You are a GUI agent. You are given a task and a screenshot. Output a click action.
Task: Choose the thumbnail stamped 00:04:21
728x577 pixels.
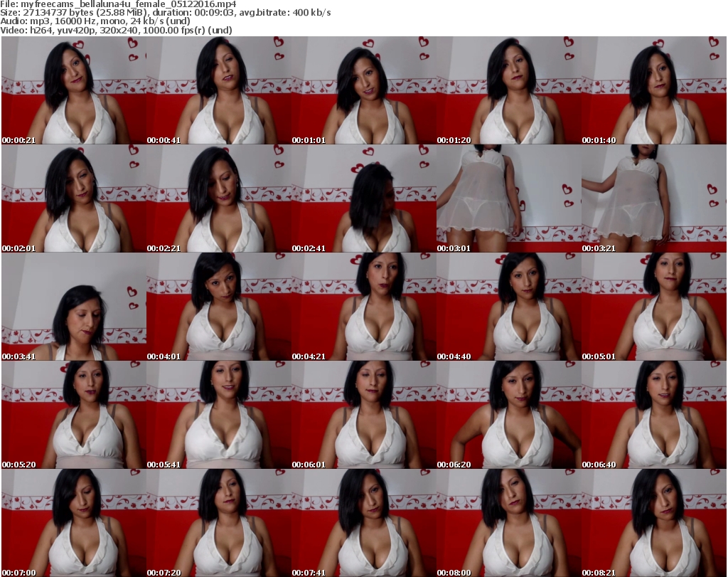(x=363, y=307)
